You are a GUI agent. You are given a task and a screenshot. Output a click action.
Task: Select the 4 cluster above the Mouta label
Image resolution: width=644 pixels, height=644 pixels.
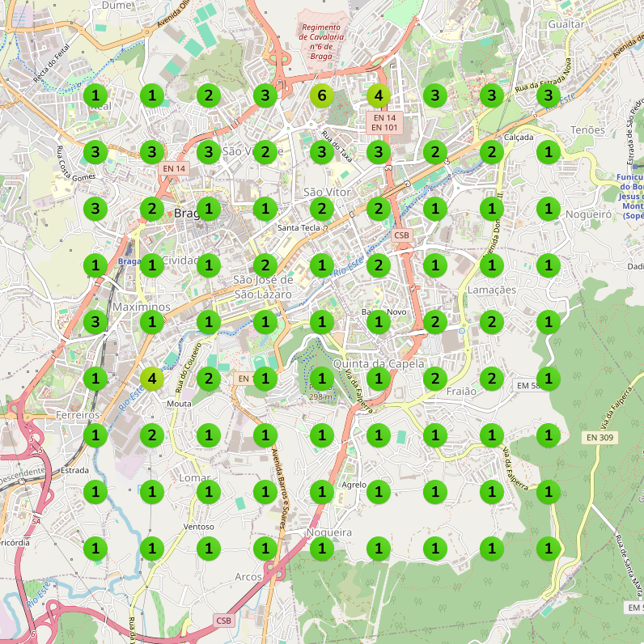coord(152,379)
